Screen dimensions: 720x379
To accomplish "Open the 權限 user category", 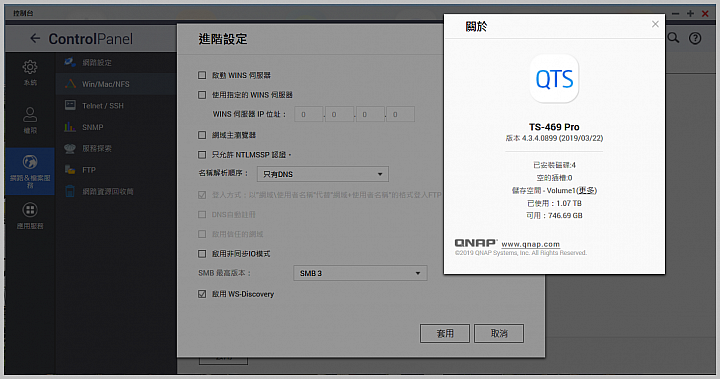I will pyautogui.click(x=30, y=120).
